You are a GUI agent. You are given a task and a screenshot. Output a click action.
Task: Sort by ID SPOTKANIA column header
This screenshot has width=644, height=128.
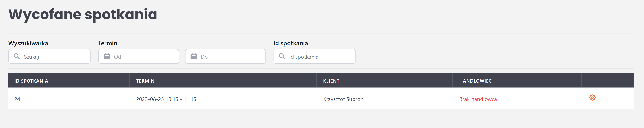pos(31,81)
